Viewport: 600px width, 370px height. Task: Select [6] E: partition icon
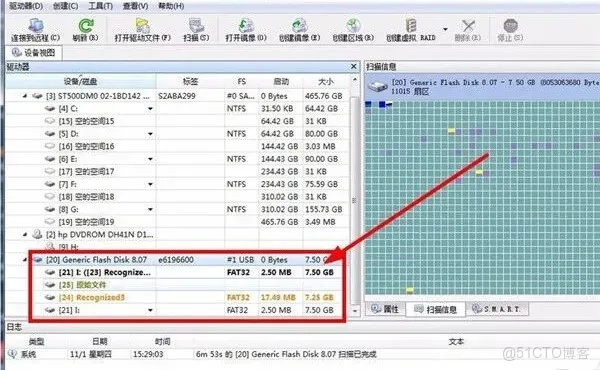(x=50, y=159)
